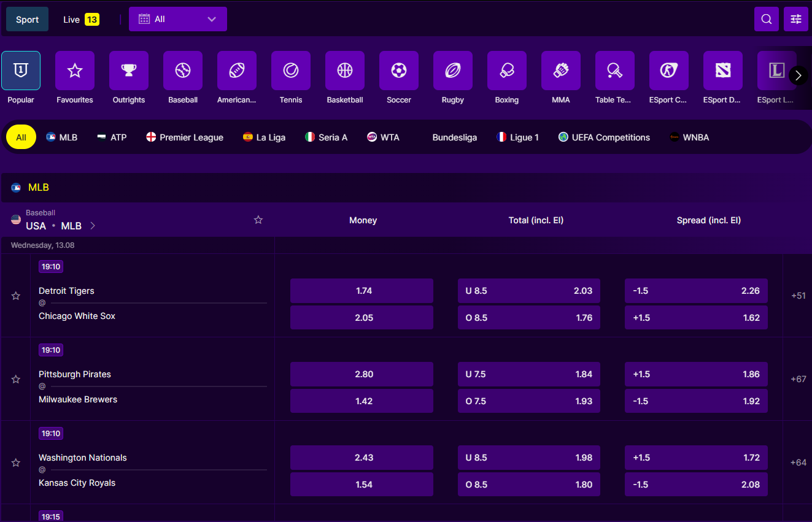Viewport: 812px width, 522px height.
Task: Favourite the Washington Nationals match star
Action: coord(16,463)
